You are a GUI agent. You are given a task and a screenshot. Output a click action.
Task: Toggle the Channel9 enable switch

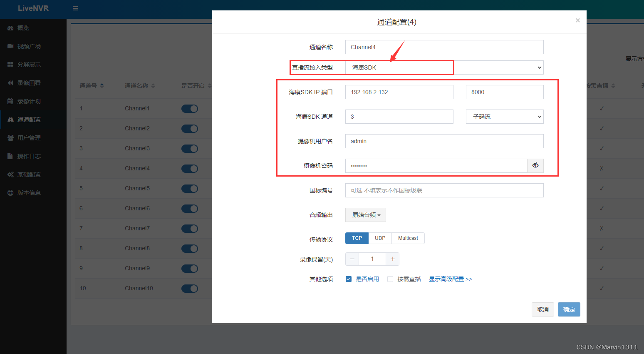point(190,269)
